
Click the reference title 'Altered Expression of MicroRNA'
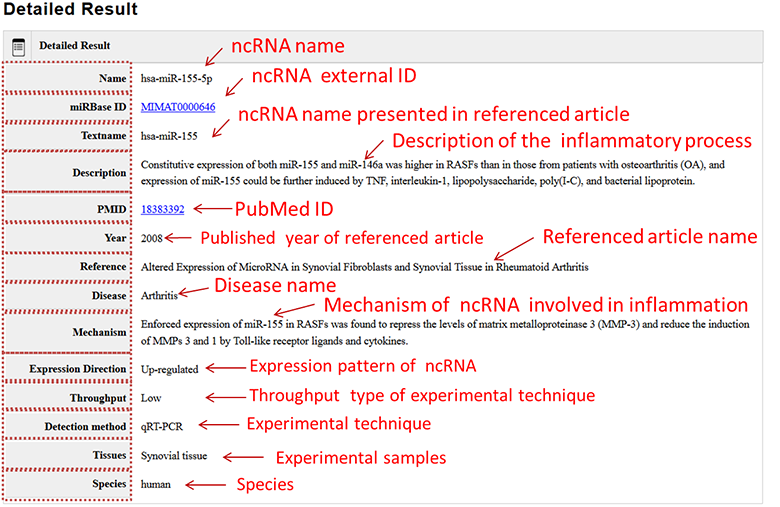(x=365, y=267)
